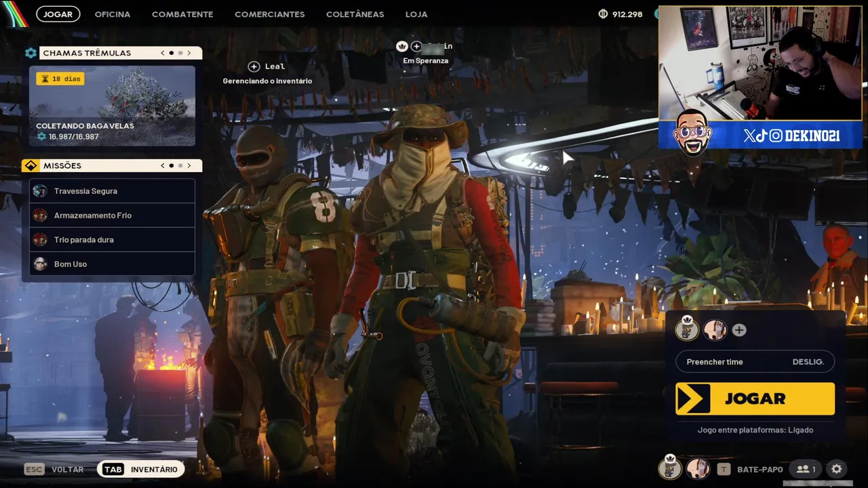Click the streamer cartoon avatar overlay
Image resolution: width=868 pixels, height=488 pixels.
click(x=692, y=133)
